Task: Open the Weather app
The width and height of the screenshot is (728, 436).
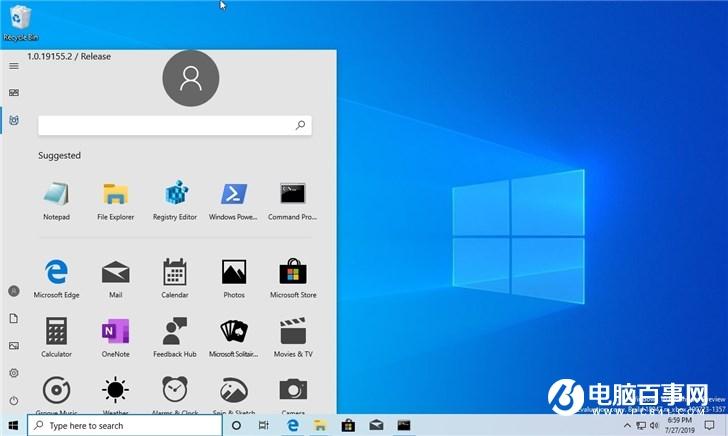Action: click(x=116, y=395)
